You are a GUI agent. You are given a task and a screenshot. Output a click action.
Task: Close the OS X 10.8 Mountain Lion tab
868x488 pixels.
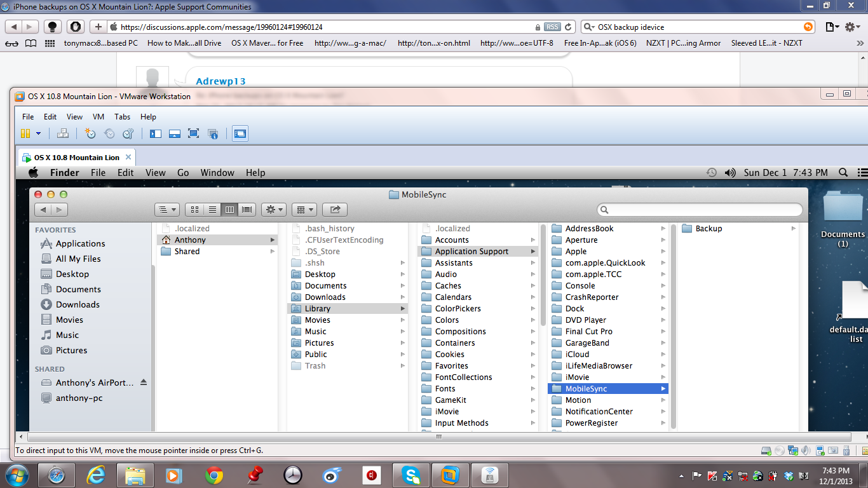click(128, 157)
